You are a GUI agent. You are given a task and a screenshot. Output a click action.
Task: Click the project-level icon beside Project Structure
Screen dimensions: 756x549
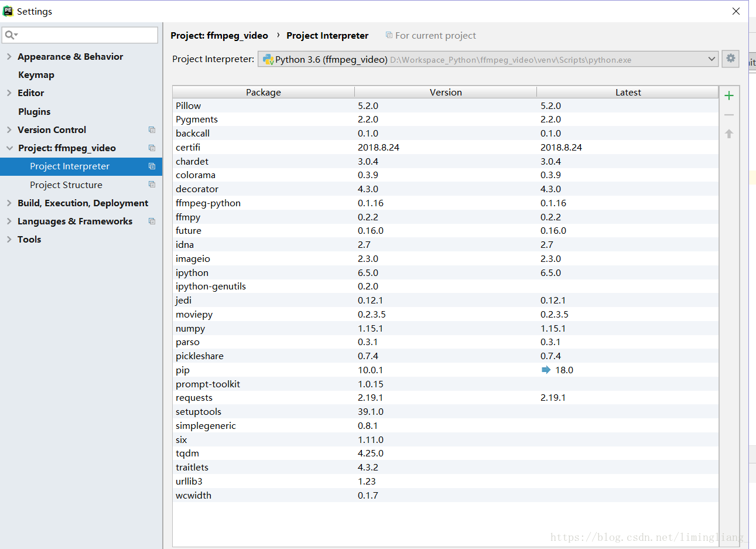click(152, 185)
